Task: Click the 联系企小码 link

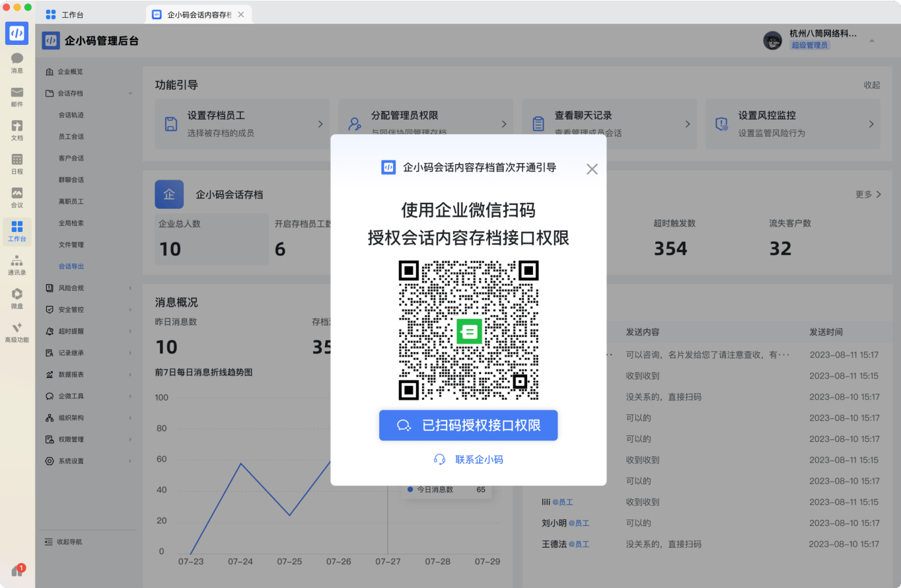Action: point(479,459)
